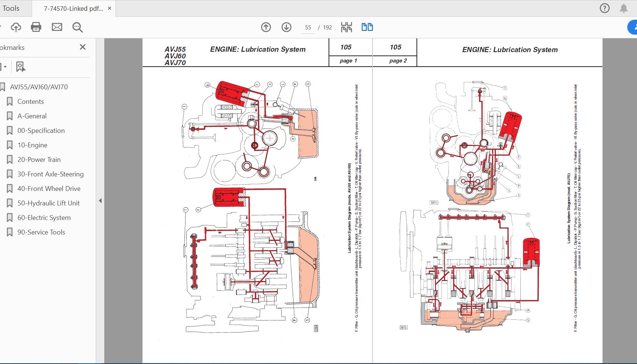Click bookmark icon beside A-General
This screenshot has height=364, width=637.
[x=10, y=116]
